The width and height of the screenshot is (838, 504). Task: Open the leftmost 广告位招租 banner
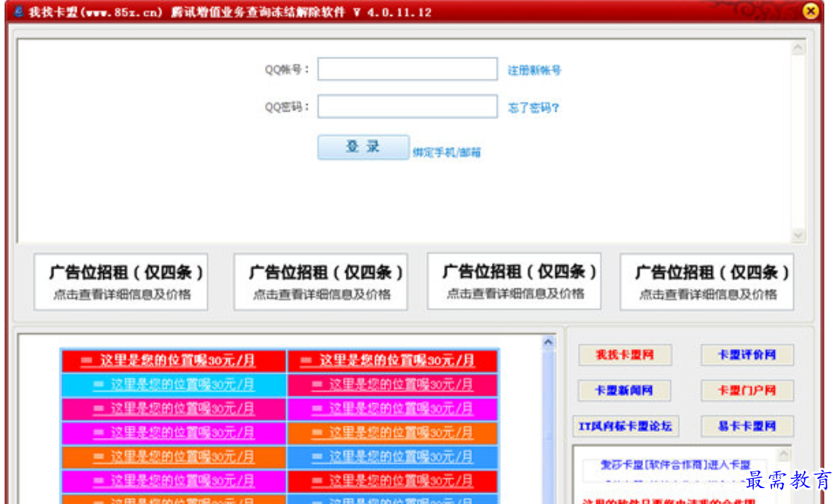tap(121, 282)
